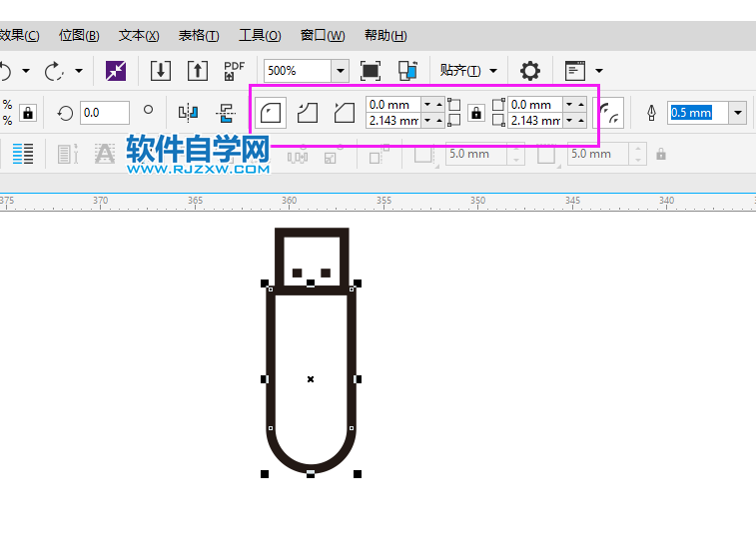Click the 500% zoom level field
Image resolution: width=756 pixels, height=559 pixels.
[297, 71]
